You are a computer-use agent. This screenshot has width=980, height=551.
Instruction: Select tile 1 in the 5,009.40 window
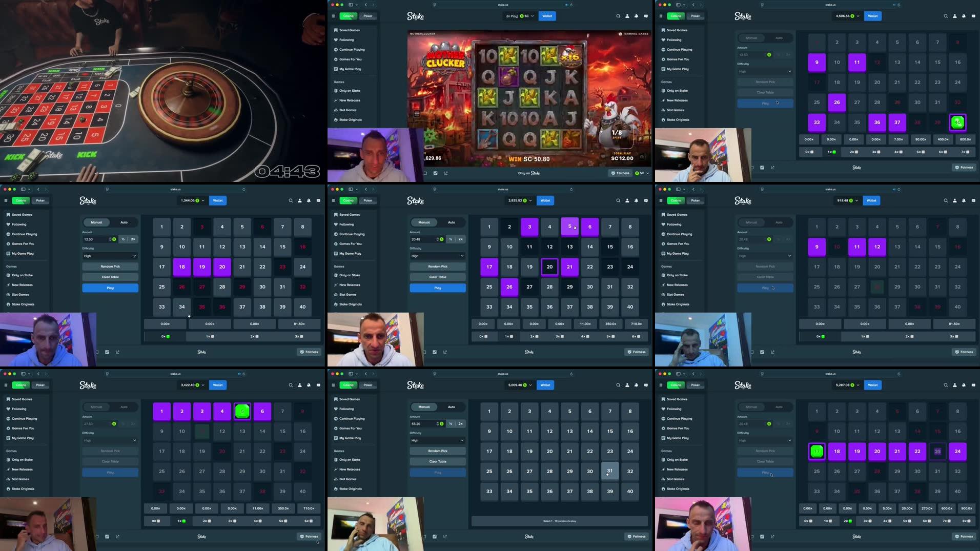tap(489, 411)
